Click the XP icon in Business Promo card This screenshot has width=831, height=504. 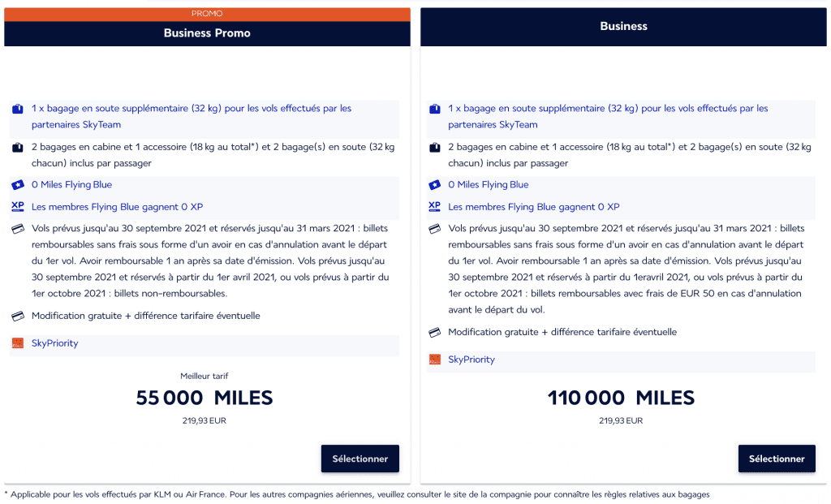pos(18,207)
